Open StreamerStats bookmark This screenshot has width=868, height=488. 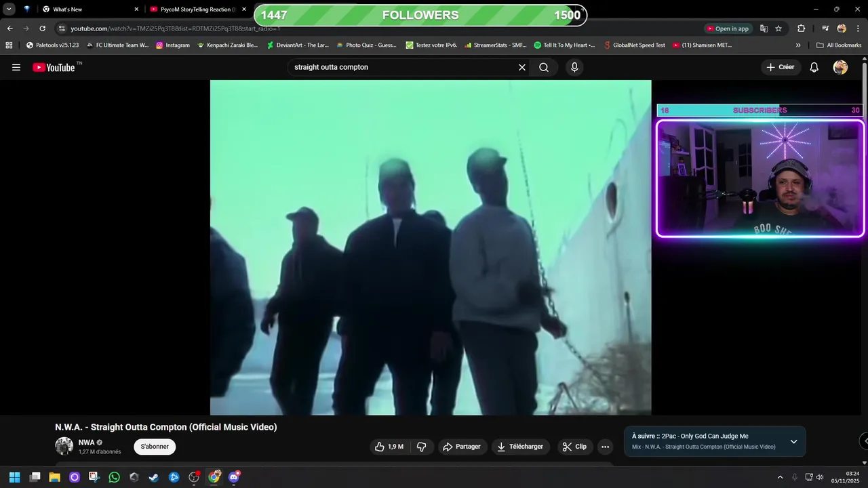click(x=496, y=45)
